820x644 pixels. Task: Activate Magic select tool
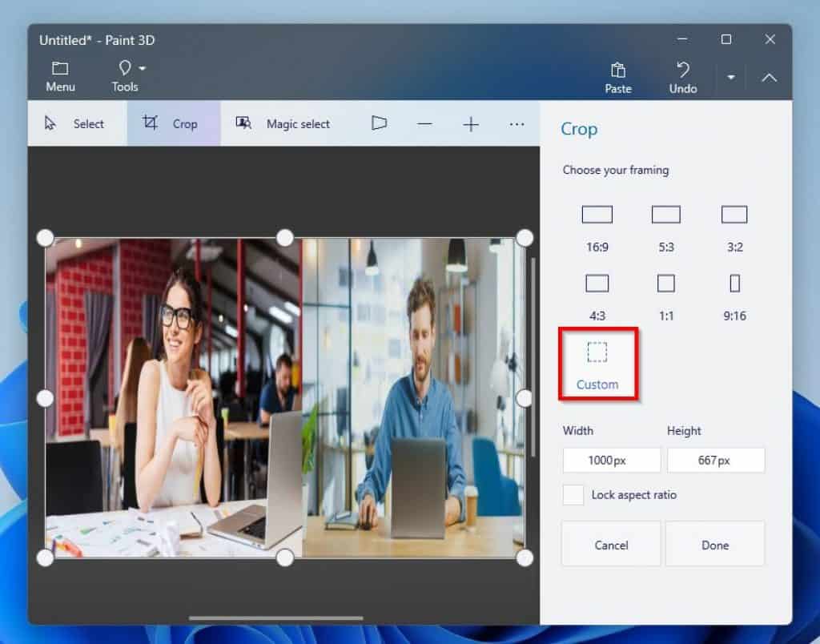pyautogui.click(x=283, y=123)
